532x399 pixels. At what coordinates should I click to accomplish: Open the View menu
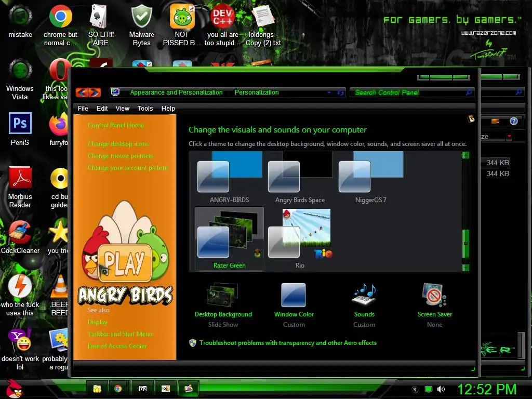tap(123, 108)
